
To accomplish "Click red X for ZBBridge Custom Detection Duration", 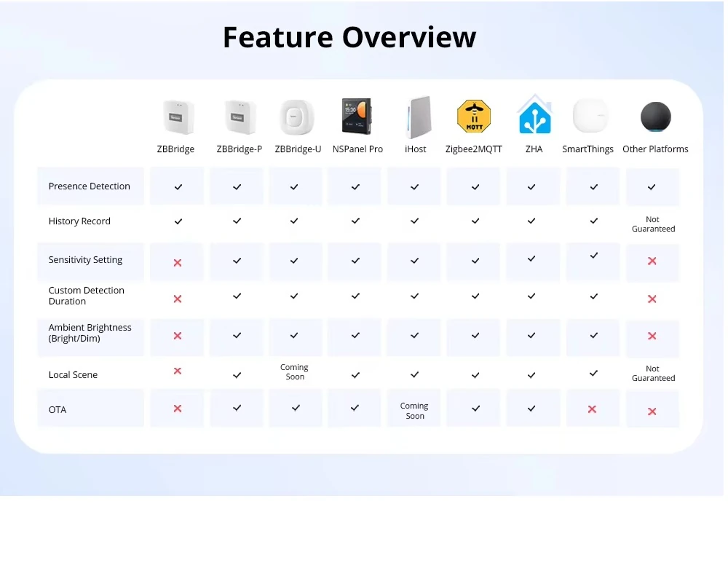I will (x=178, y=299).
